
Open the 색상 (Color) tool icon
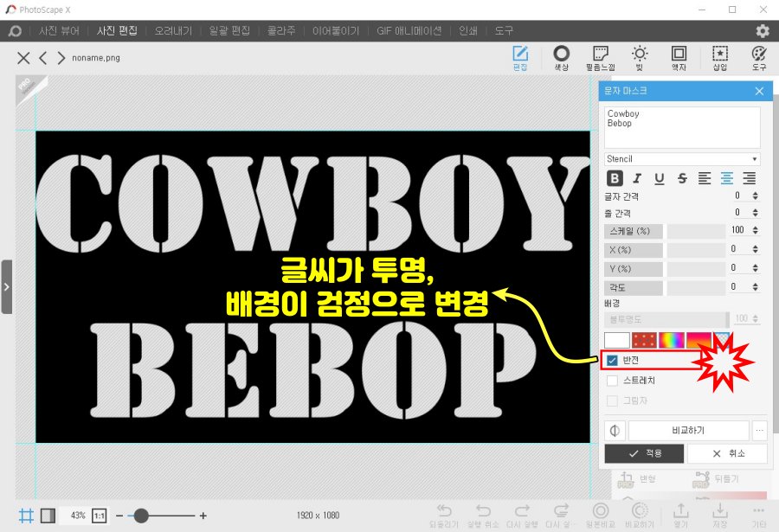point(562,58)
